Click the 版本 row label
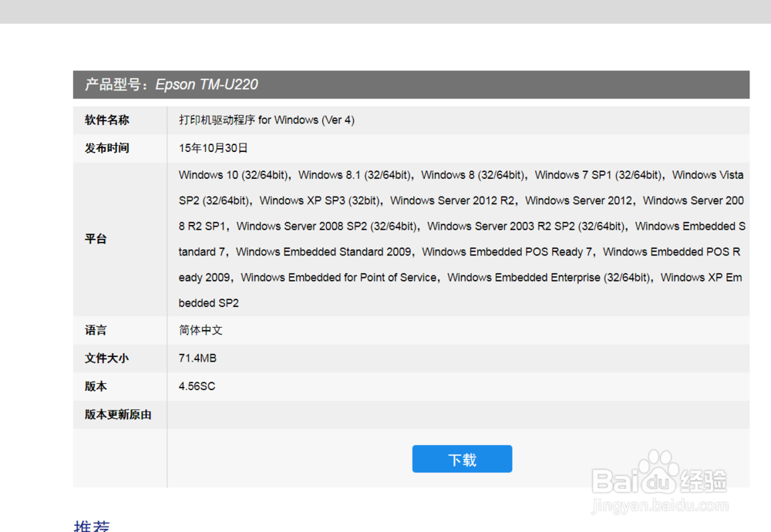 click(96, 386)
